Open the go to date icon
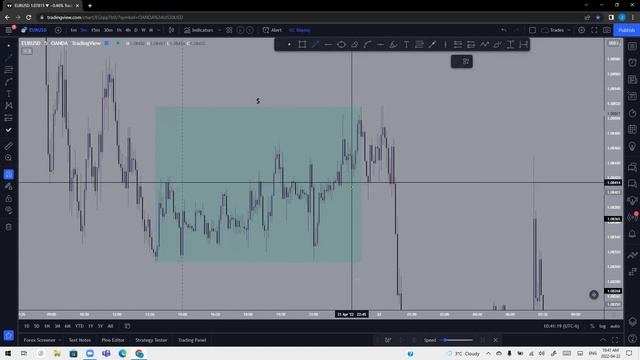The image size is (640, 360). (x=127, y=326)
